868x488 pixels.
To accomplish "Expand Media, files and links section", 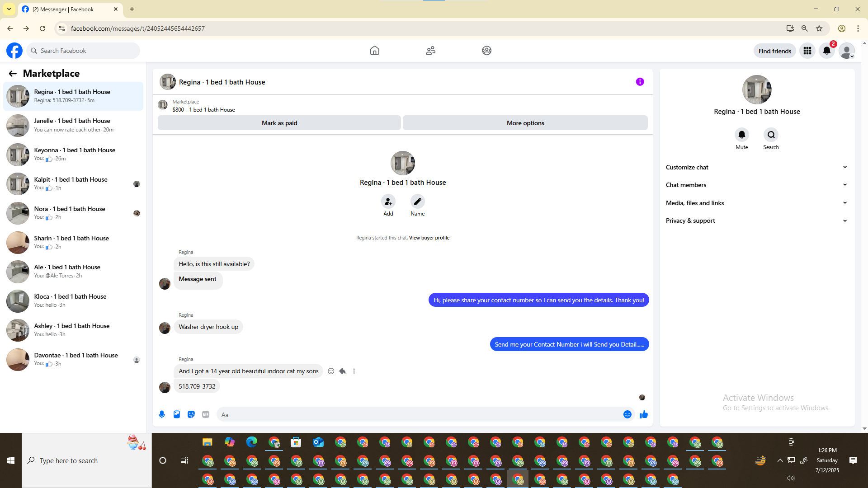I will [756, 203].
